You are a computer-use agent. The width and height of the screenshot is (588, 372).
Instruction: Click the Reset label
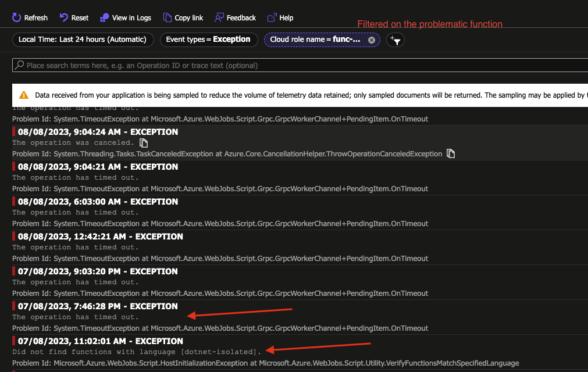tap(80, 17)
